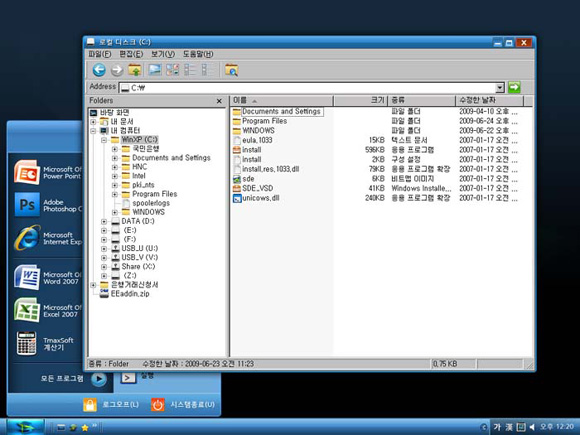
Task: Launch Microsoft Excel 2007 shortcut
Action: (x=47, y=310)
